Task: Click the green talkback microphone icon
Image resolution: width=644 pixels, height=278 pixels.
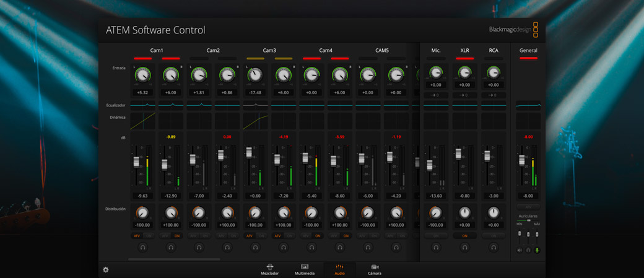Action: 537,250
